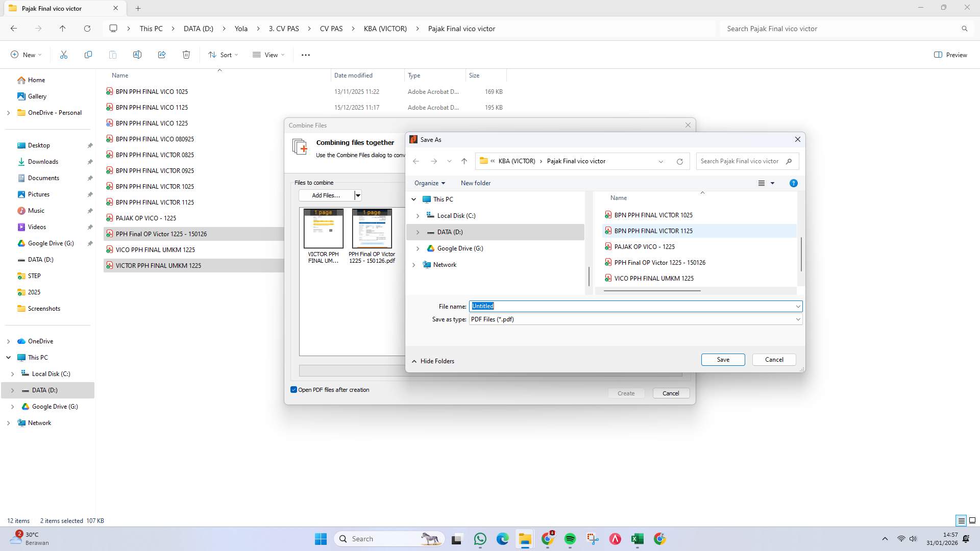Click the Cut icon in Explorer toolbar
This screenshot has width=980, height=551.
(x=63, y=55)
